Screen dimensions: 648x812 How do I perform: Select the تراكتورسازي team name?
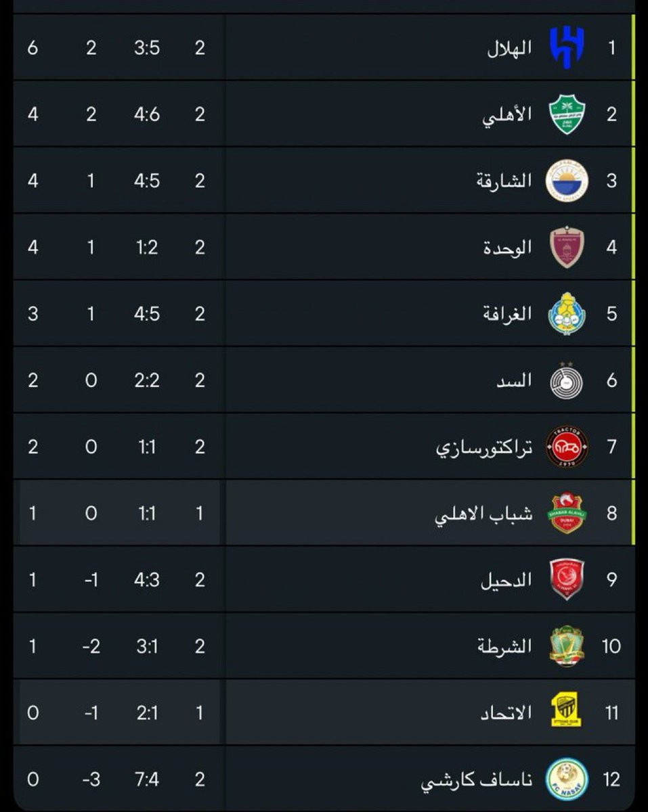coord(483,447)
